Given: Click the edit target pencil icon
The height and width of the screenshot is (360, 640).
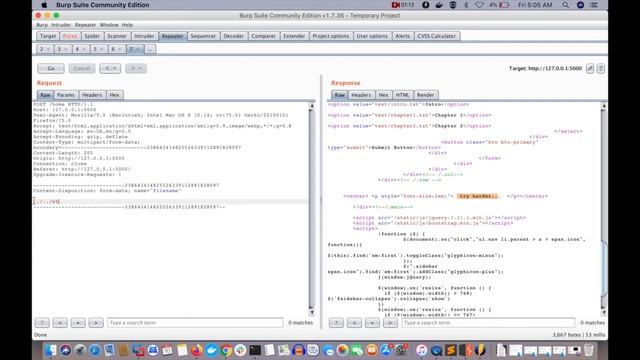Looking at the screenshot, I should pyautogui.click(x=590, y=69).
